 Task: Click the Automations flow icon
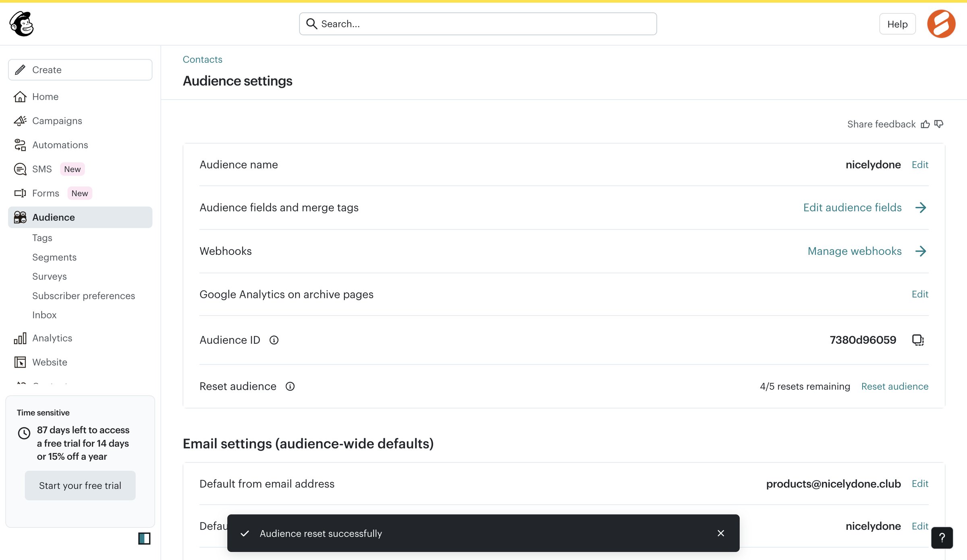pyautogui.click(x=20, y=145)
